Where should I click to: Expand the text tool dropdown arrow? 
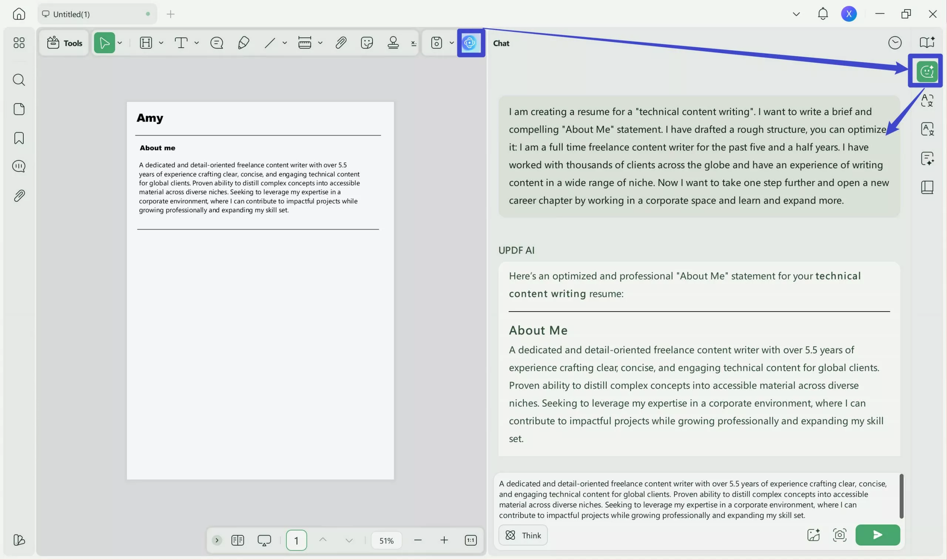pos(197,43)
